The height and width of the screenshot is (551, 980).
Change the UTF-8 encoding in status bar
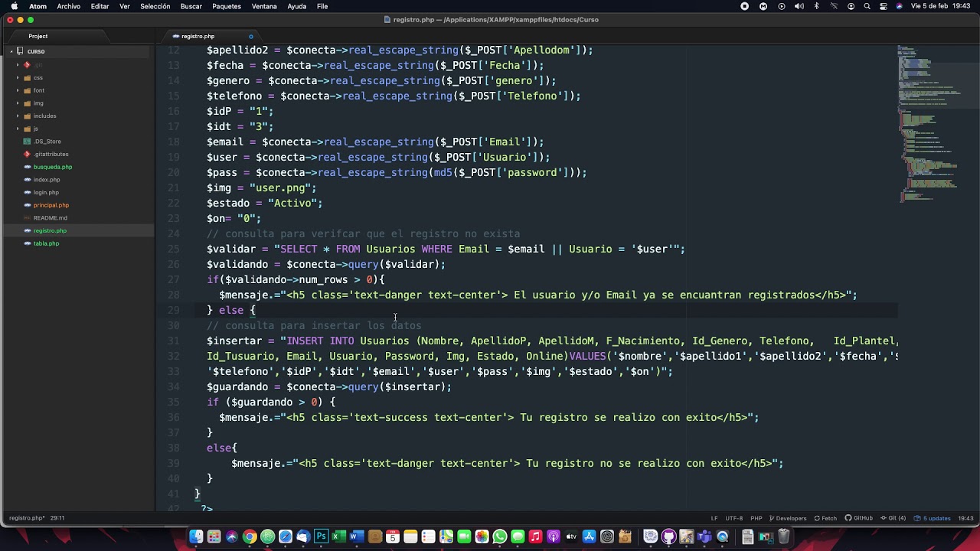click(734, 518)
